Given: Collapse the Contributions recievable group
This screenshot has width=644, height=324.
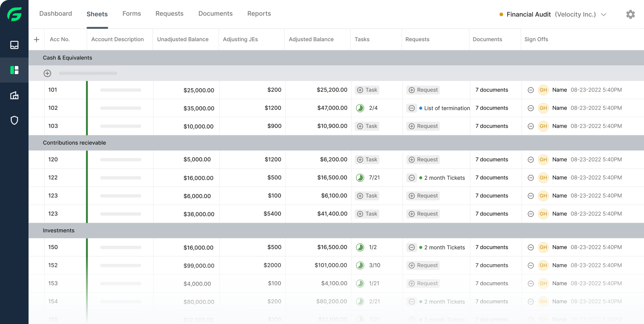Looking at the screenshot, I should click(336, 143).
